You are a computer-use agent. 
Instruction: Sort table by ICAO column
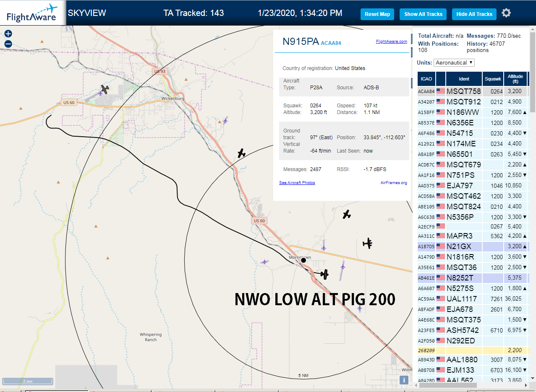(x=426, y=79)
